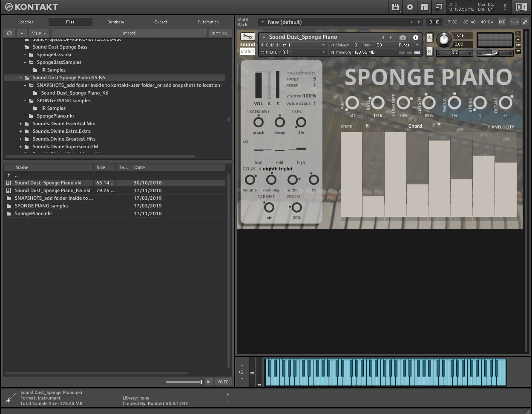Click the Tune knob
This screenshot has height=414, width=532.
444,40
